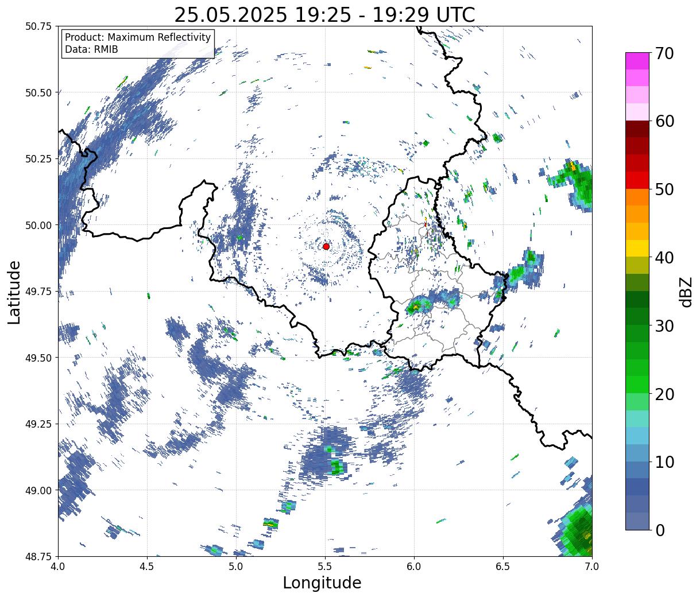Click the colorbar tick label 40
The width and height of the screenshot is (700, 597).
tap(664, 258)
